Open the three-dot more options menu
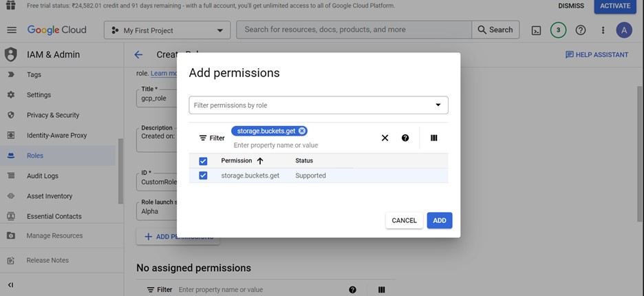 [603, 30]
